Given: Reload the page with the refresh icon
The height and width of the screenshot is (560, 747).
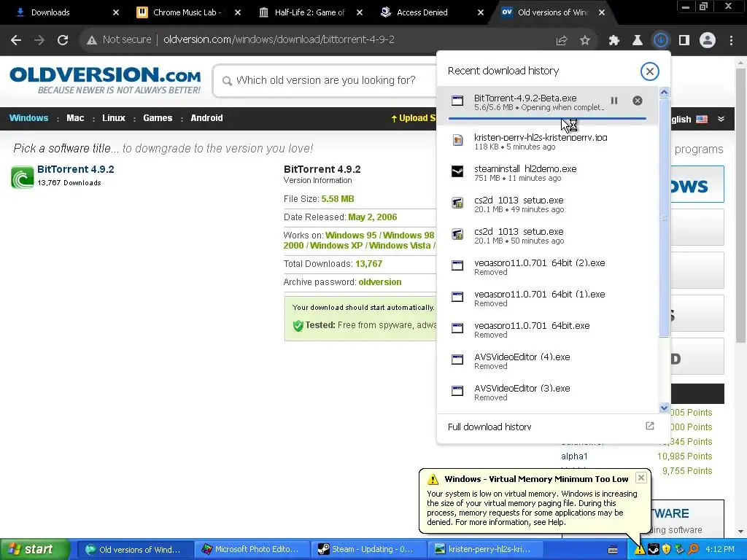Looking at the screenshot, I should 63,40.
